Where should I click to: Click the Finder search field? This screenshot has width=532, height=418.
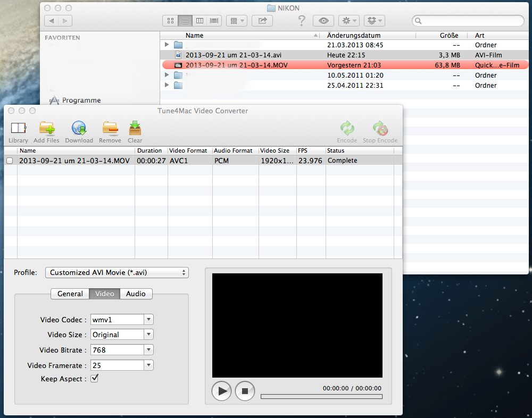pos(468,21)
